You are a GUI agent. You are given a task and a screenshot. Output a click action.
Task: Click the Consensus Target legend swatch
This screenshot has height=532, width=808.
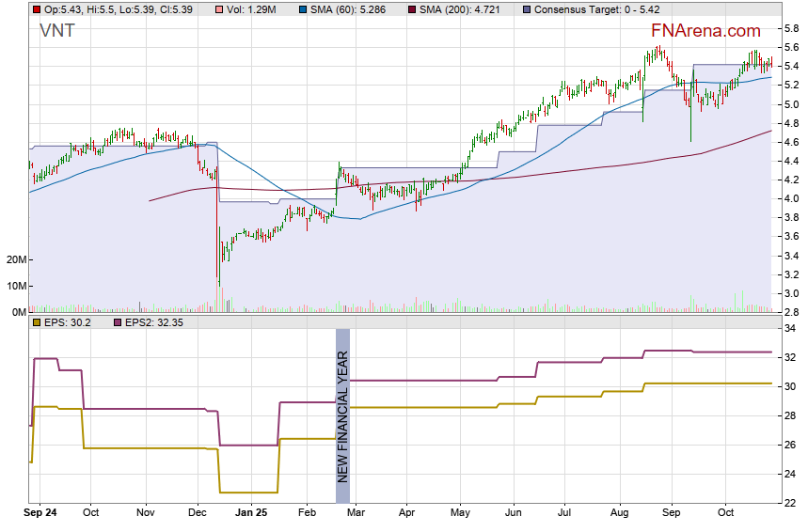(x=527, y=8)
